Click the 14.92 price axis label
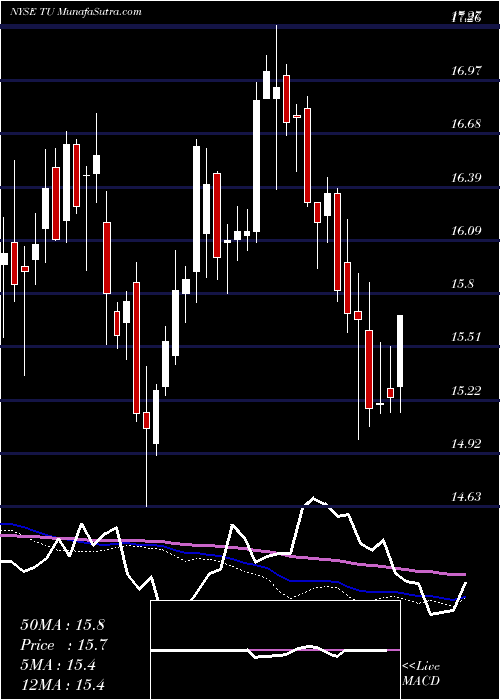The height and width of the screenshot is (700, 500). [x=467, y=443]
